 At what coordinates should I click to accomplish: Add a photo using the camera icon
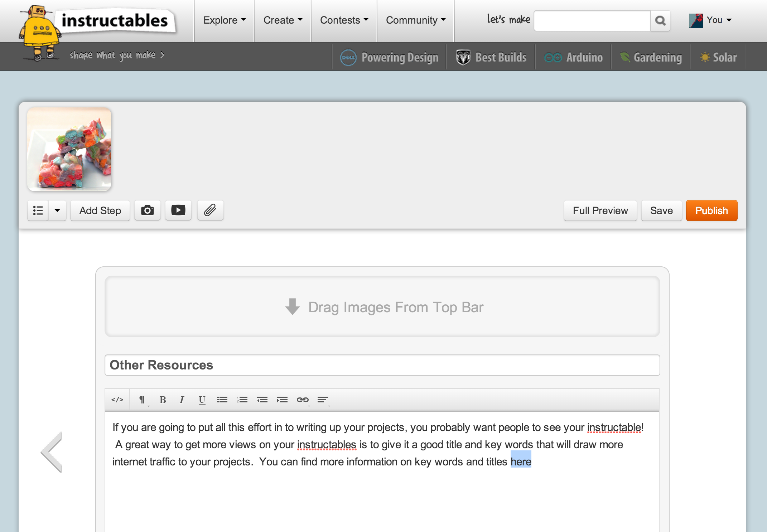pos(147,211)
